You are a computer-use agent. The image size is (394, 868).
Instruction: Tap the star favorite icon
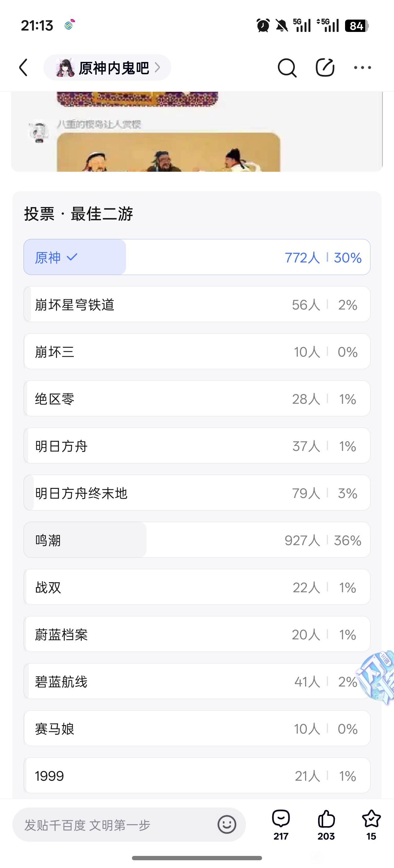371,819
